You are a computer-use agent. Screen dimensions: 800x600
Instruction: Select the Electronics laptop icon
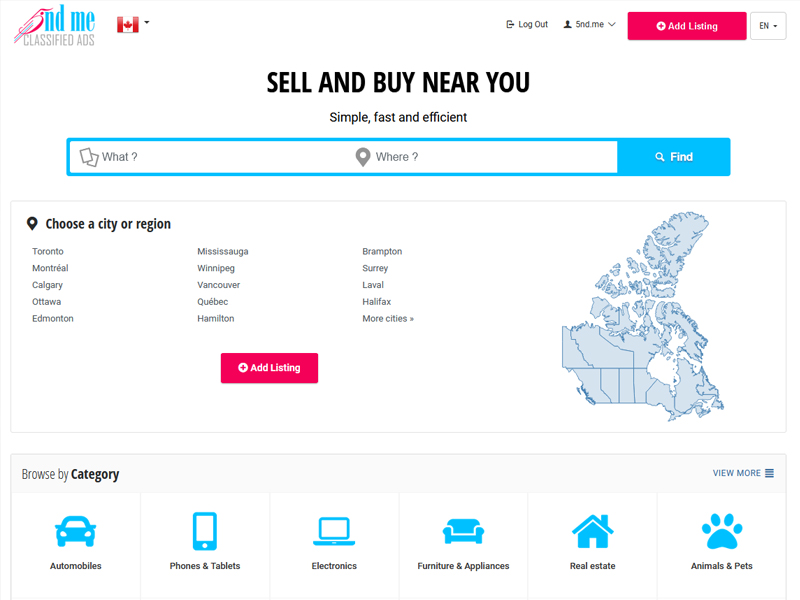(334, 530)
